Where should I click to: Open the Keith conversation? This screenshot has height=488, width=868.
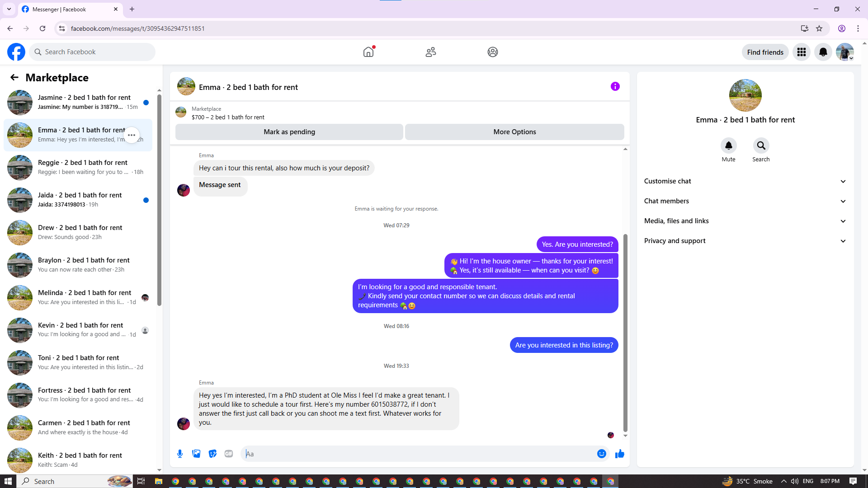(x=78, y=460)
